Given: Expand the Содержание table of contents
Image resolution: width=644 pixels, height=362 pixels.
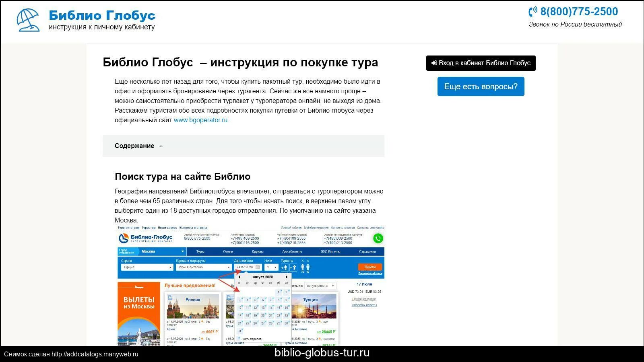Looking at the screenshot, I should pyautogui.click(x=244, y=146).
